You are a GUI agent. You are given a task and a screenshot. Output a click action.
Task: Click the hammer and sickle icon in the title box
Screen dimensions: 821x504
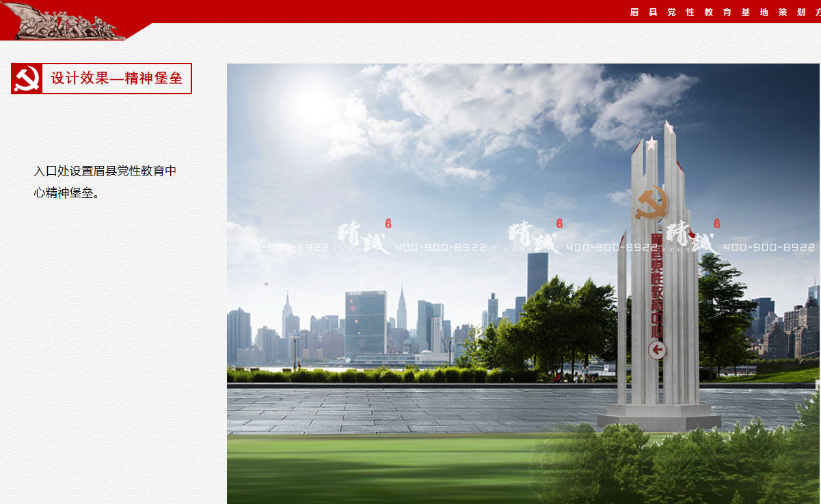coord(27,79)
